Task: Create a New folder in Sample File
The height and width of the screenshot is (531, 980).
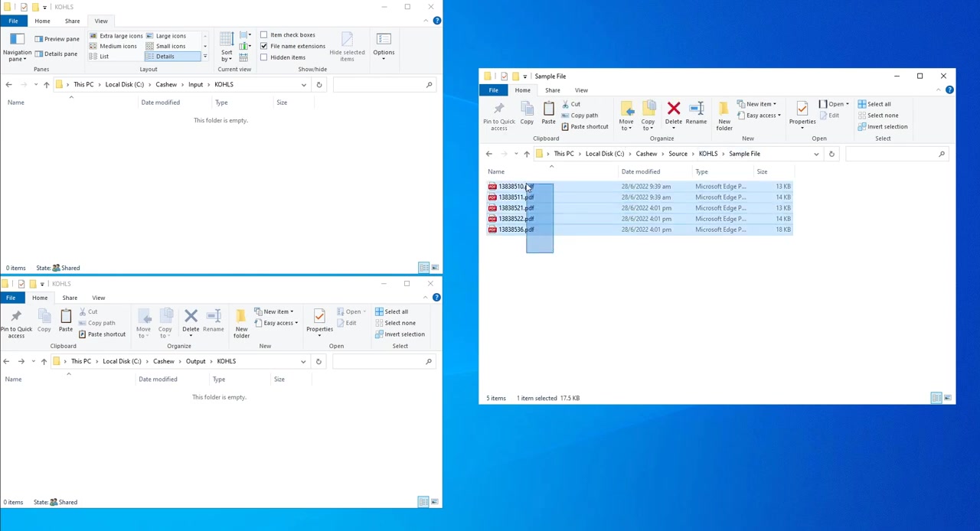Action: point(724,115)
